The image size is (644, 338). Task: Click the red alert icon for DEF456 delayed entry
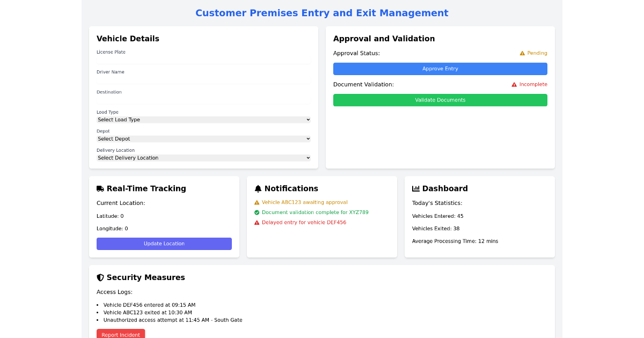pyautogui.click(x=257, y=222)
